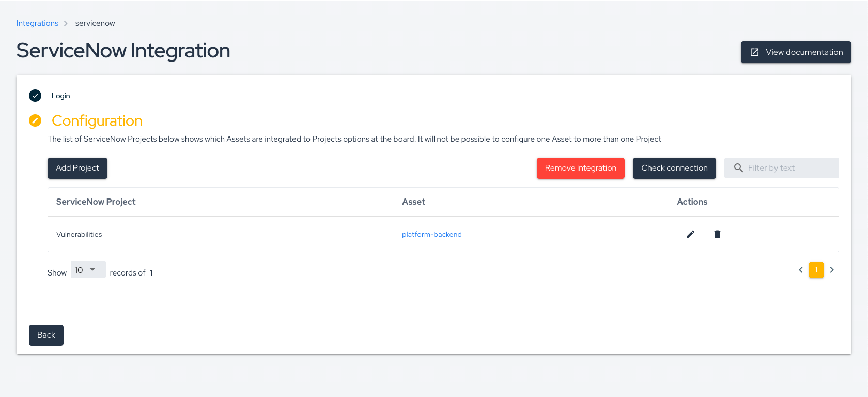Go to next page with right chevron

click(832, 270)
